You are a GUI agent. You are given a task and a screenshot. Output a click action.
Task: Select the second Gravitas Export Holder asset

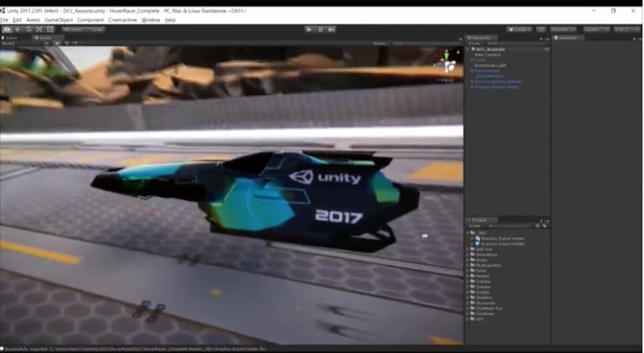(x=500, y=244)
